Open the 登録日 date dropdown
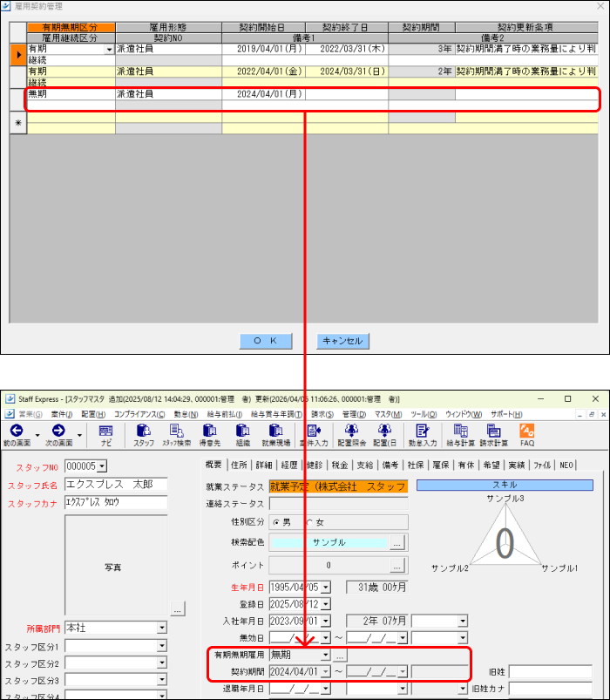610x700 pixels. tap(326, 604)
